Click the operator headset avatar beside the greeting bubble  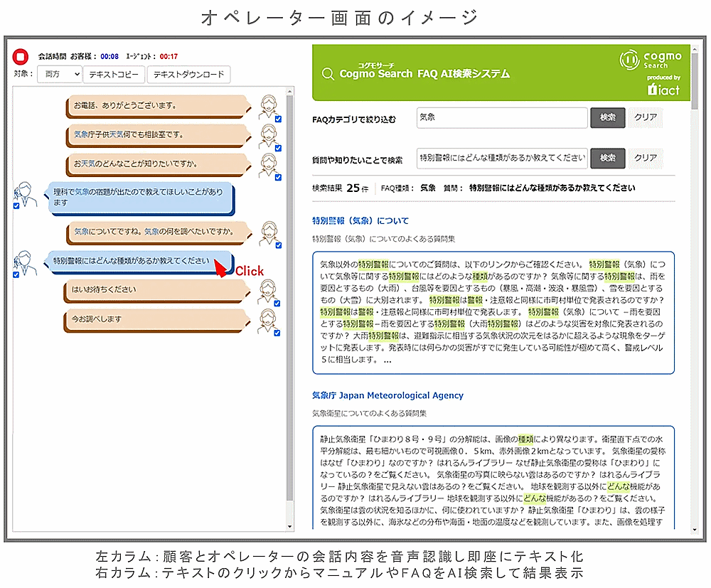pos(269,103)
